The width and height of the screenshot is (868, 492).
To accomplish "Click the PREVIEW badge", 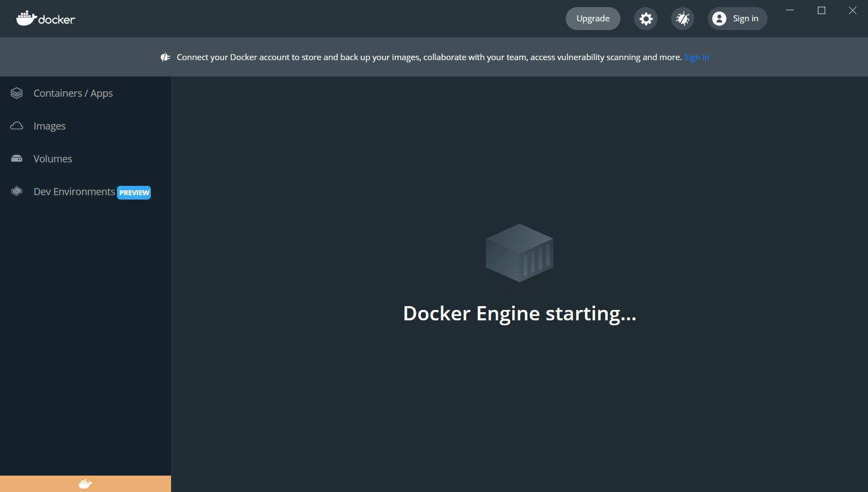I will (134, 192).
